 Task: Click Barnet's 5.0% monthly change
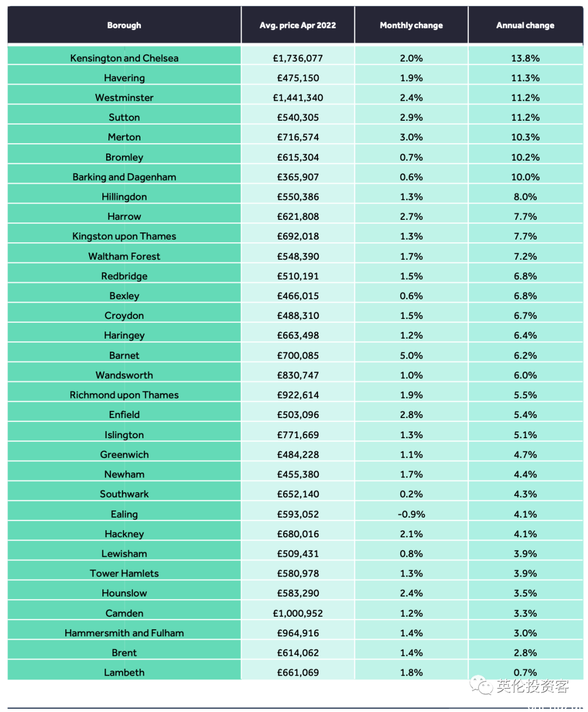(x=411, y=355)
